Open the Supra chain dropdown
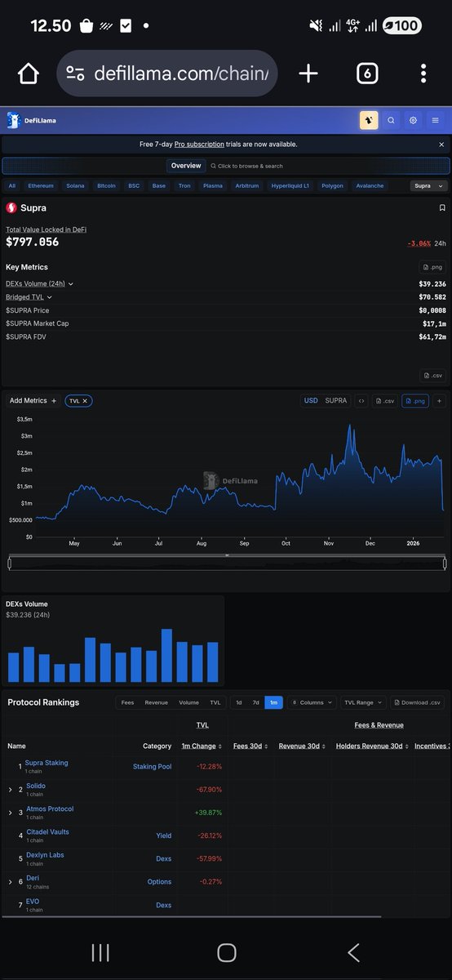Viewport: 452px width, 980px height. click(429, 185)
